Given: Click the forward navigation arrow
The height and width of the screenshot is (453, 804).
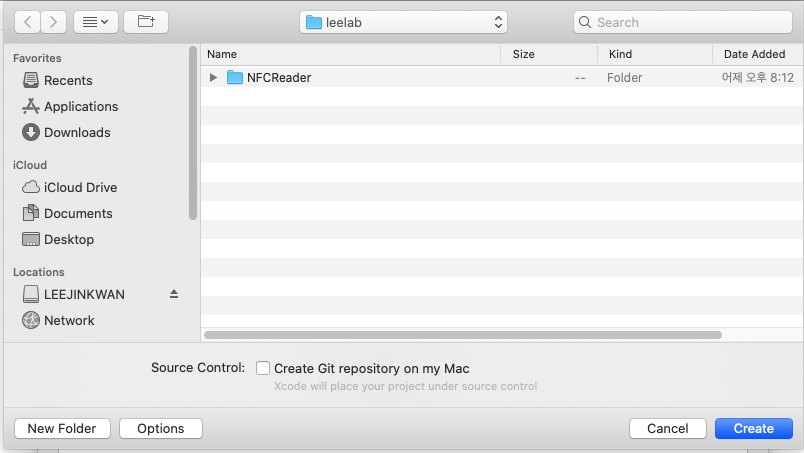Looking at the screenshot, I should [53, 21].
